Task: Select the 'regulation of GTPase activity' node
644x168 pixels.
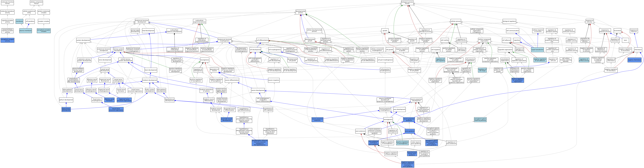Action: (584, 60)
